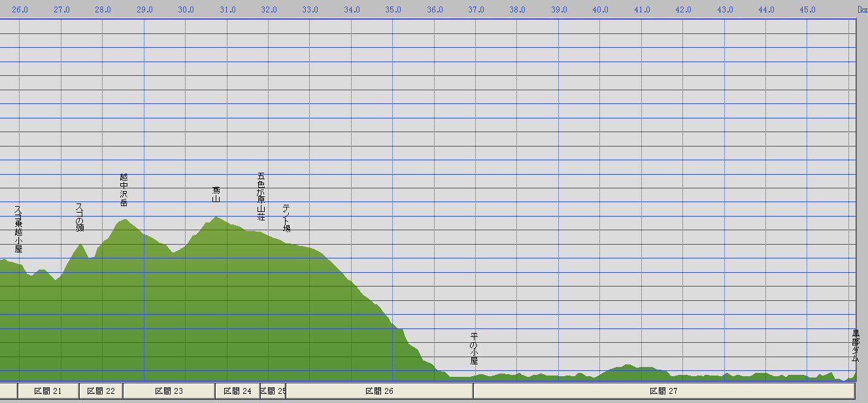Click the 45.0 km distance tick
This screenshot has width=868, height=403.
[807, 10]
